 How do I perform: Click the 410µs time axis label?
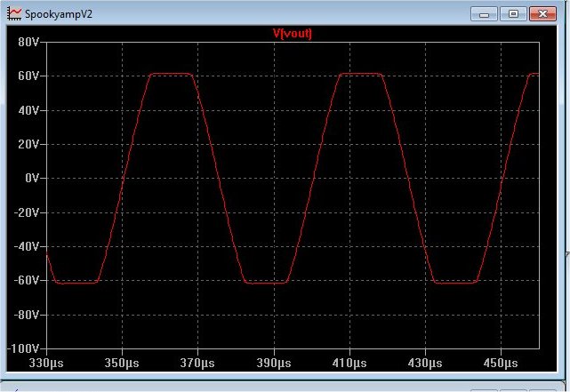click(x=349, y=363)
